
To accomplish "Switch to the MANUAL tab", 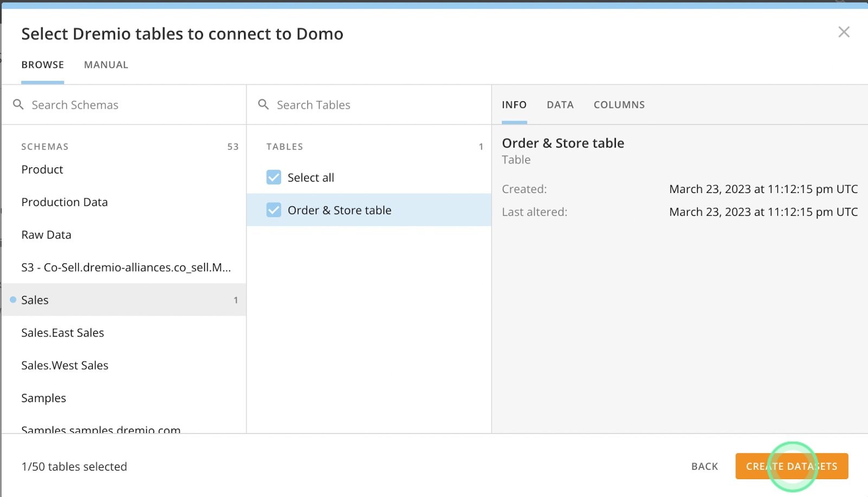I will pos(106,65).
